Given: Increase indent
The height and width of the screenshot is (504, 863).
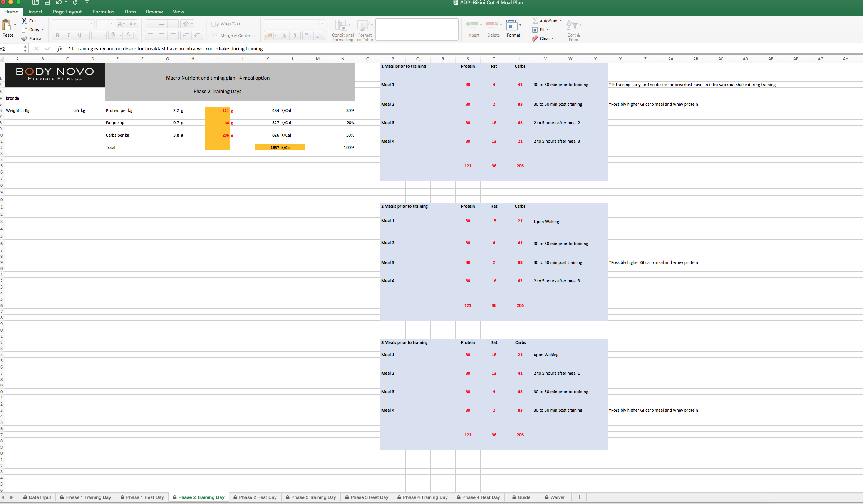Looking at the screenshot, I should point(197,35).
